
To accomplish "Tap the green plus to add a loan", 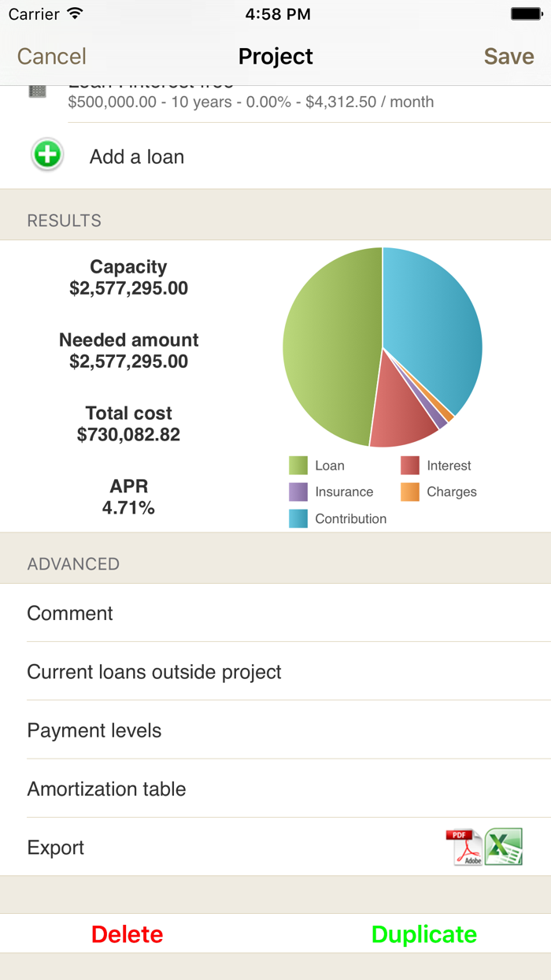I will [46, 155].
